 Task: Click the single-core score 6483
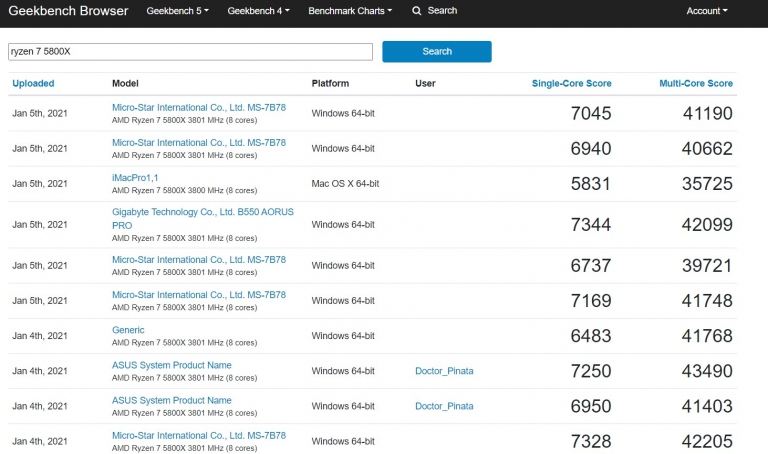591,336
